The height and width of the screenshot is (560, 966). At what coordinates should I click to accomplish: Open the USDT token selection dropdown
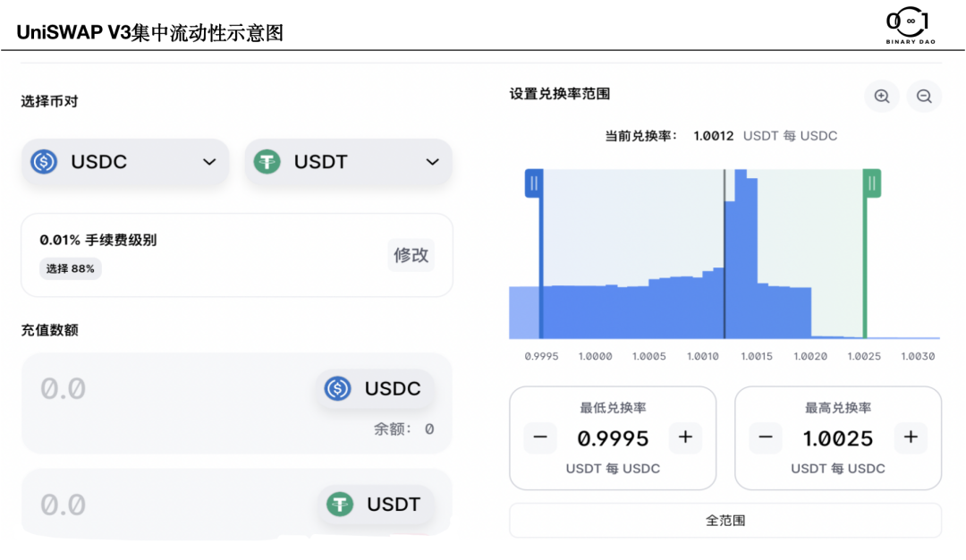[x=431, y=162]
